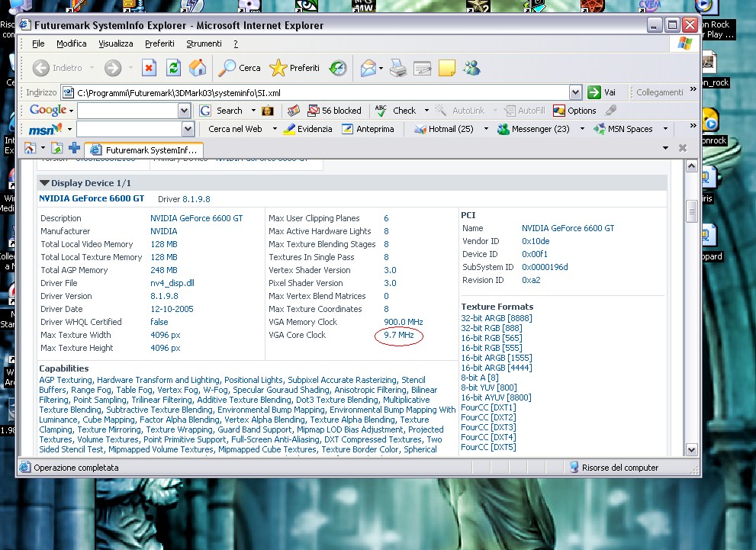Image resolution: width=756 pixels, height=550 pixels.
Task: Click the vertical scrollbar thumb
Action: coord(691,211)
